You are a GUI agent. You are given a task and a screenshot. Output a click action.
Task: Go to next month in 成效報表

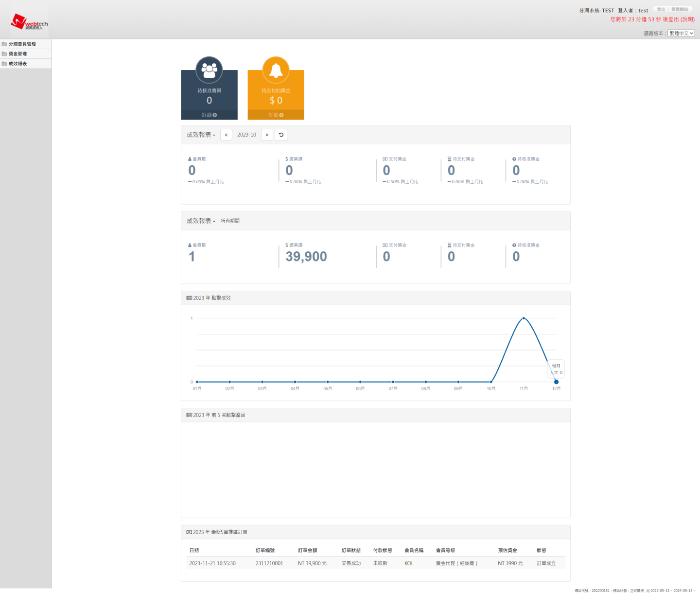(x=267, y=135)
